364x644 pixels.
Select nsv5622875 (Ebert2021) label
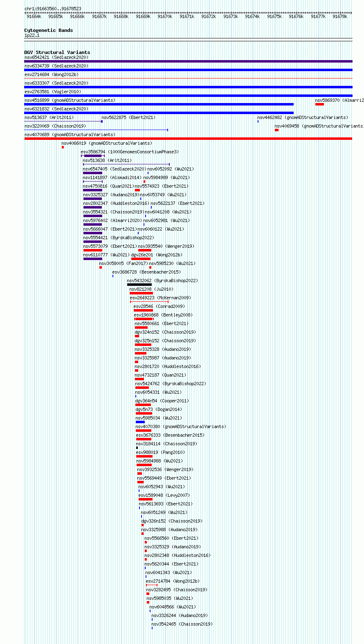coord(128,117)
